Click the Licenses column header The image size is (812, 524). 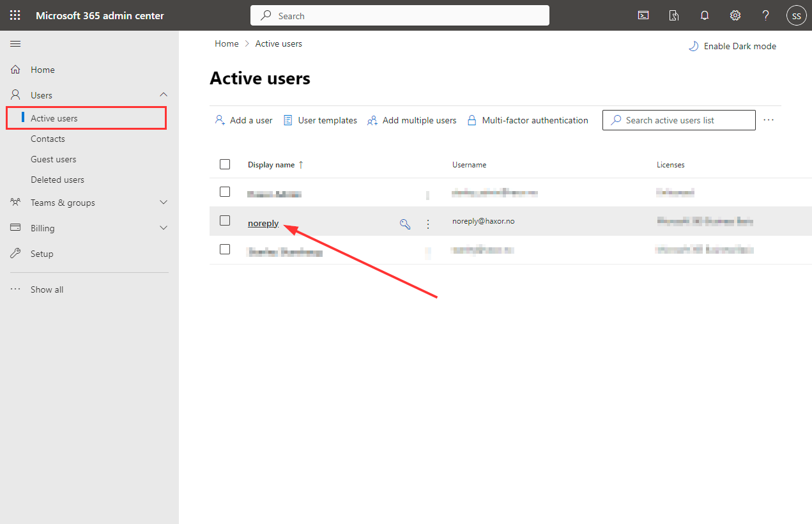[671, 165]
